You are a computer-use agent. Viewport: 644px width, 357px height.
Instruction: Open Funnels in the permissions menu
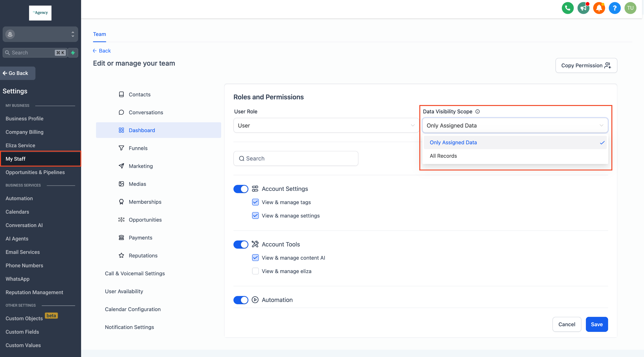point(138,148)
